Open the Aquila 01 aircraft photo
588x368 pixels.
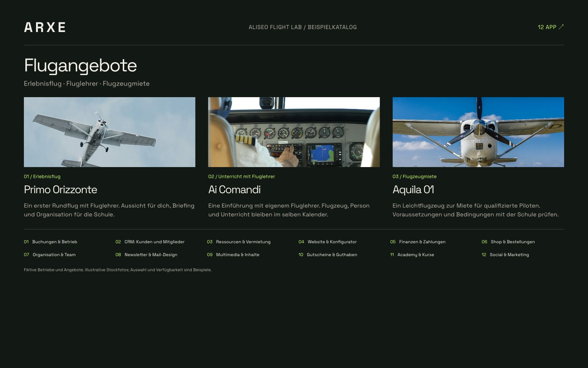point(478,132)
